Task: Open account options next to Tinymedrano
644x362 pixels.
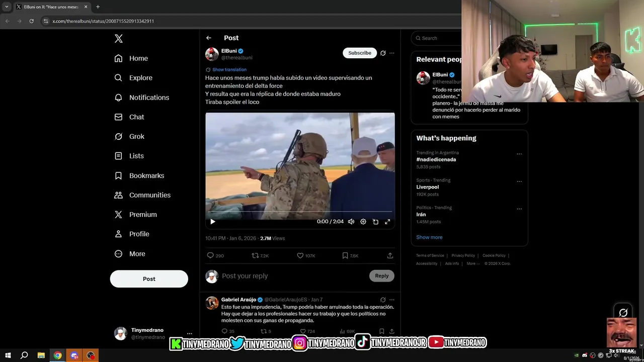Action: [190, 333]
